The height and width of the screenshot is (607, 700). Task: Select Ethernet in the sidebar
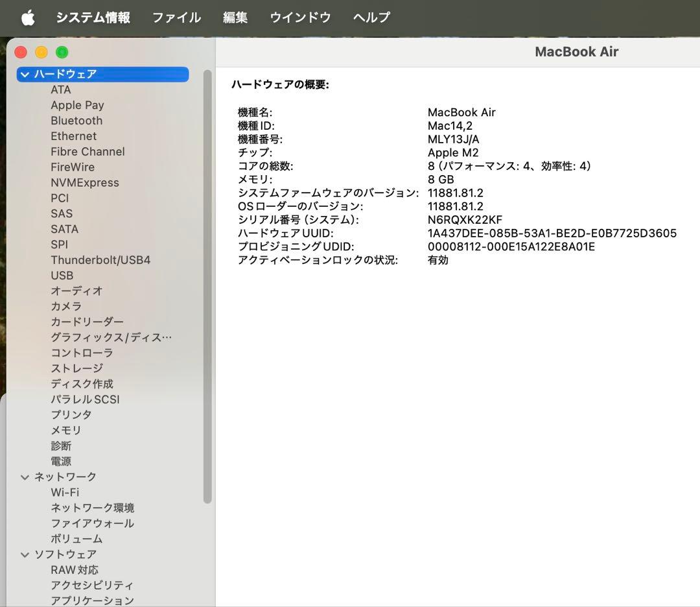click(73, 136)
